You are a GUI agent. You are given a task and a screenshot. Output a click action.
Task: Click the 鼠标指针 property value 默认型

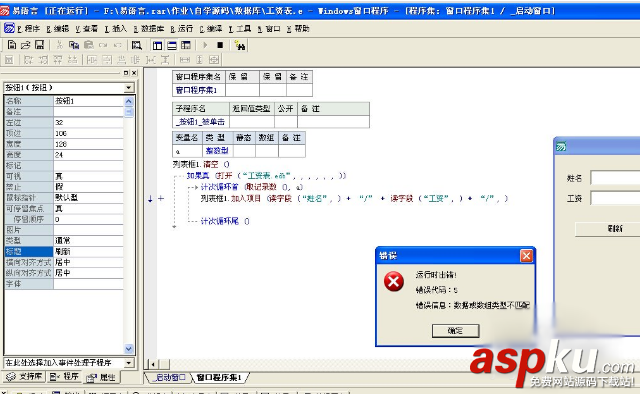(x=88, y=197)
